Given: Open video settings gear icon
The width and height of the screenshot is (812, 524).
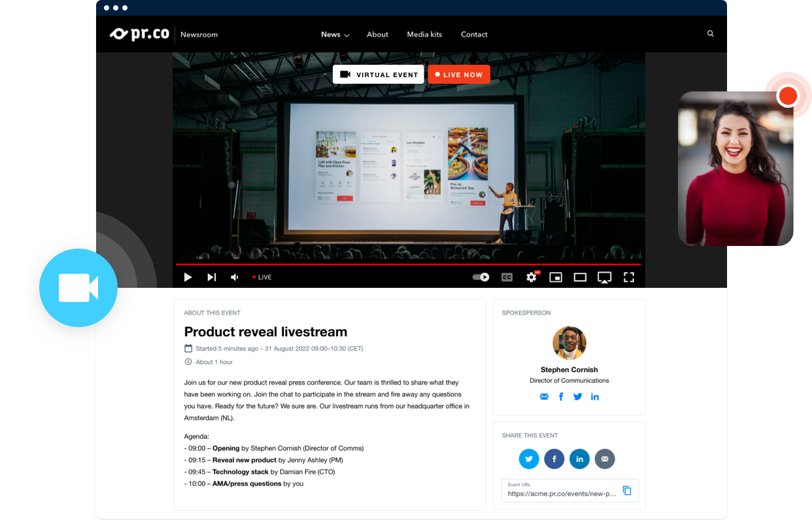Looking at the screenshot, I should [x=532, y=277].
